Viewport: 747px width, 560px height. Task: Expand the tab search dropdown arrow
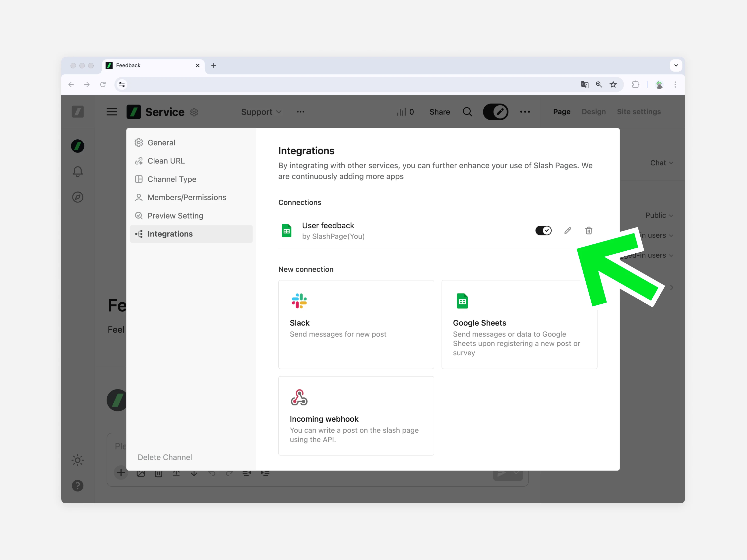coord(676,65)
